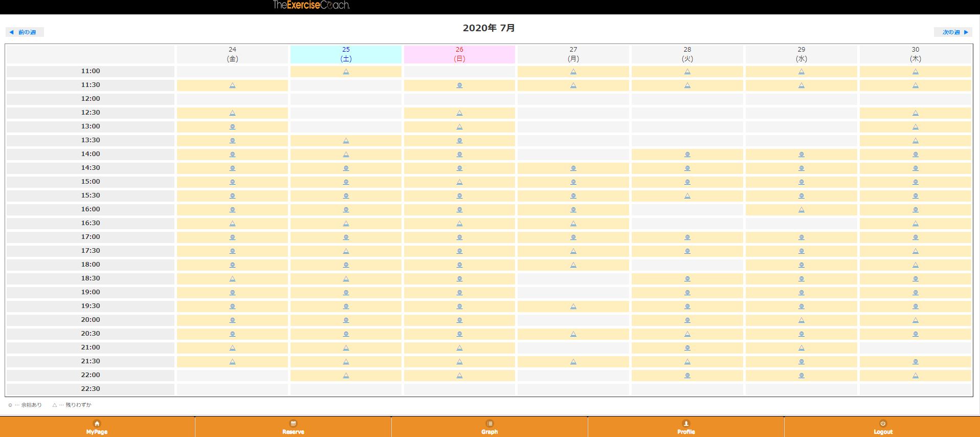Select the 11:00 slot on Tuesday 28
980x437 pixels.
687,72
